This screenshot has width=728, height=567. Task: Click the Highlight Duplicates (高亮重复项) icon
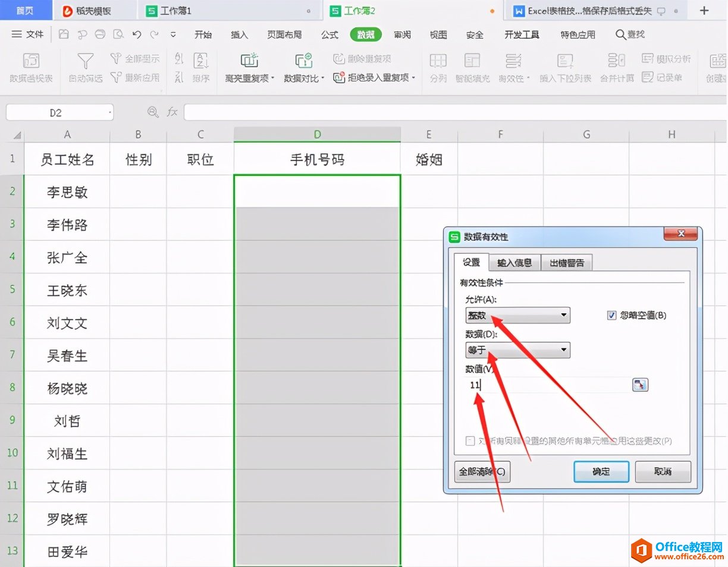click(249, 61)
